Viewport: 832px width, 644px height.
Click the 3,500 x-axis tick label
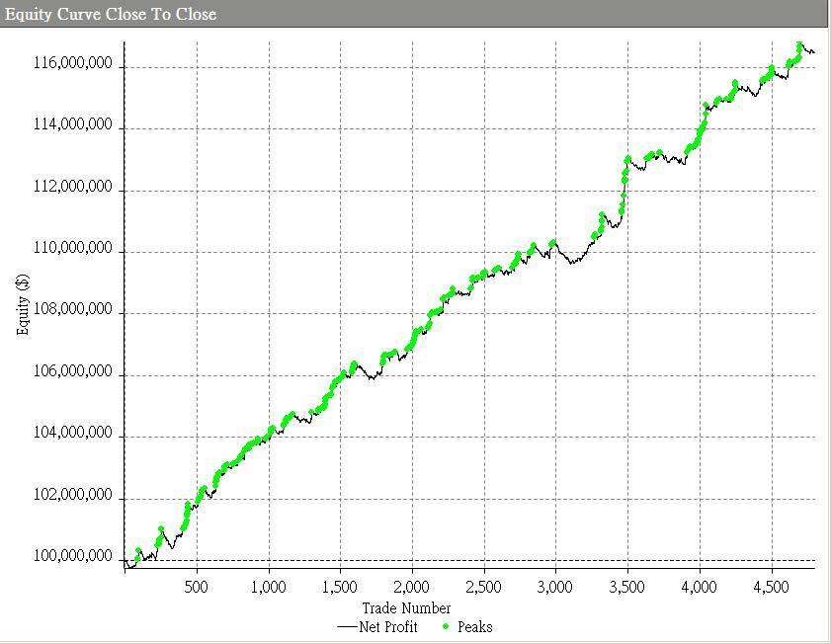click(x=627, y=587)
